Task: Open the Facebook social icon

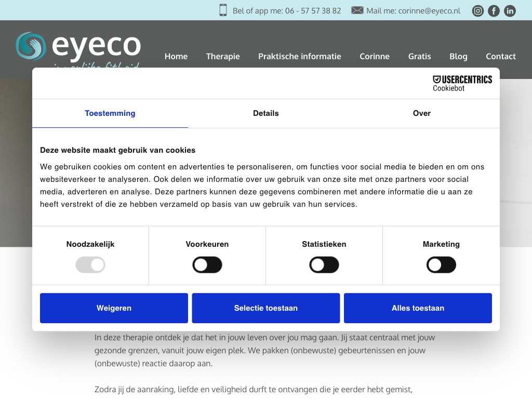Action: pyautogui.click(x=494, y=10)
